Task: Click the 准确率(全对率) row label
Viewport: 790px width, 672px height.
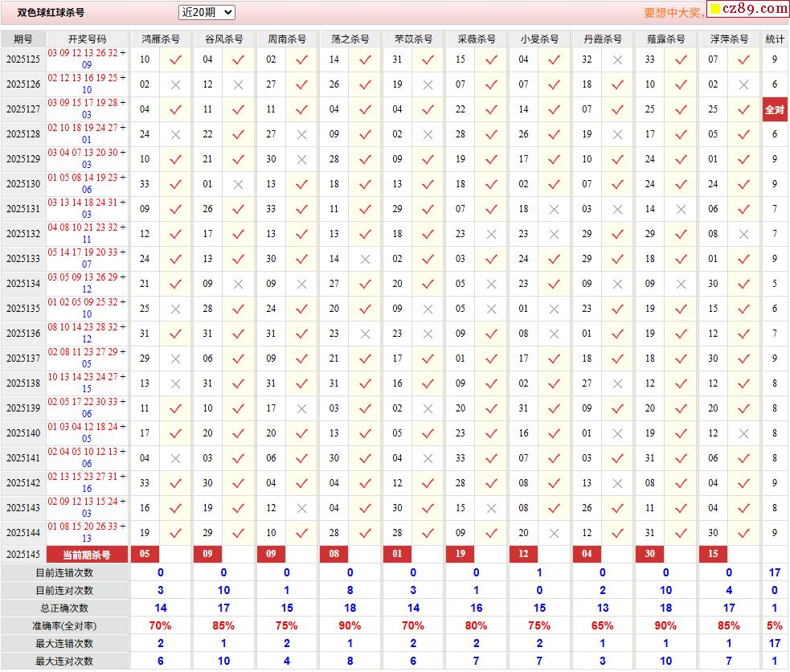Action: [x=65, y=625]
